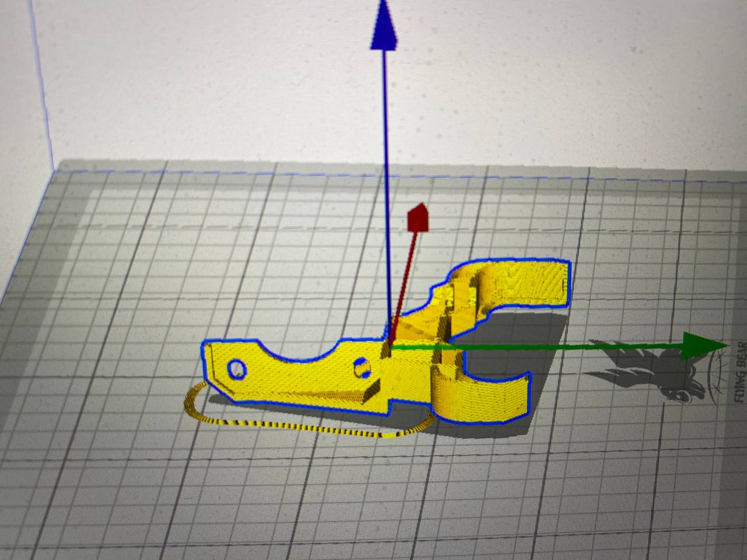Image resolution: width=747 pixels, height=560 pixels.
Task: Click the green Y-axis arrow handle
Action: (706, 345)
